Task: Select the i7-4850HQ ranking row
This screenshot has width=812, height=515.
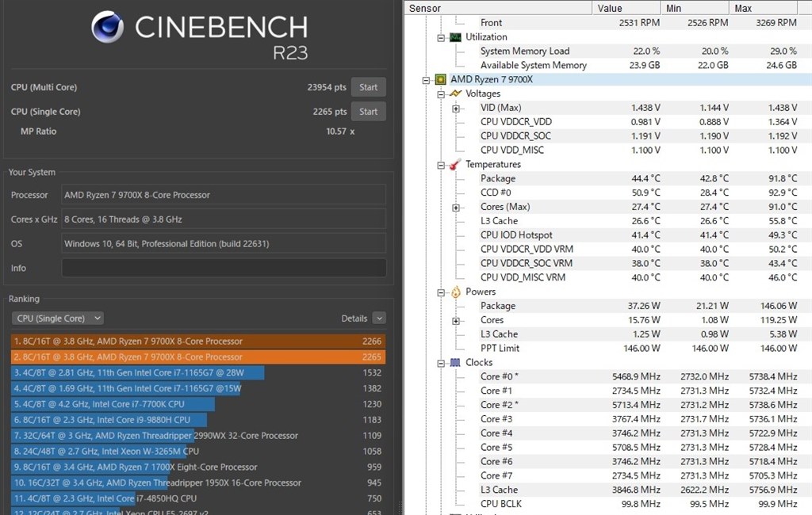Action: click(198, 498)
